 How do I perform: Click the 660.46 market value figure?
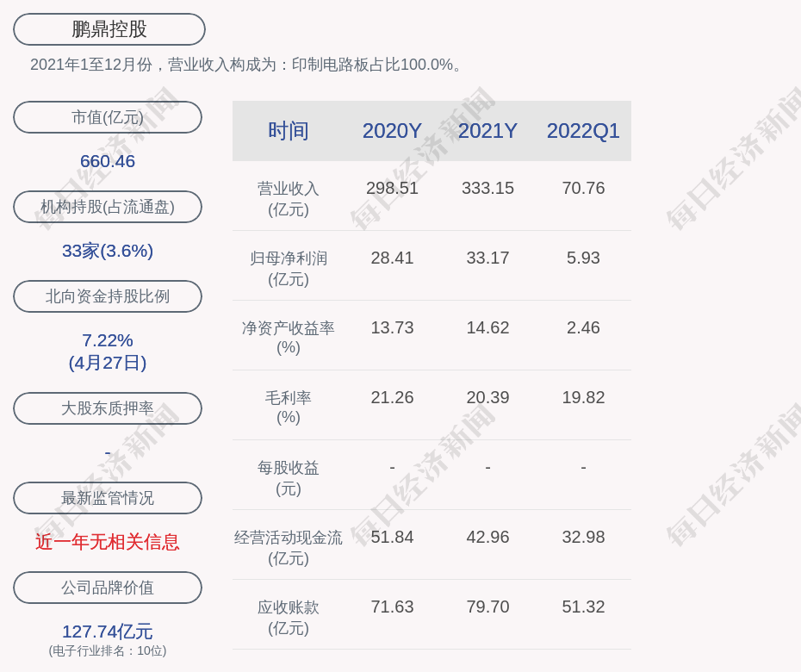tap(108, 161)
